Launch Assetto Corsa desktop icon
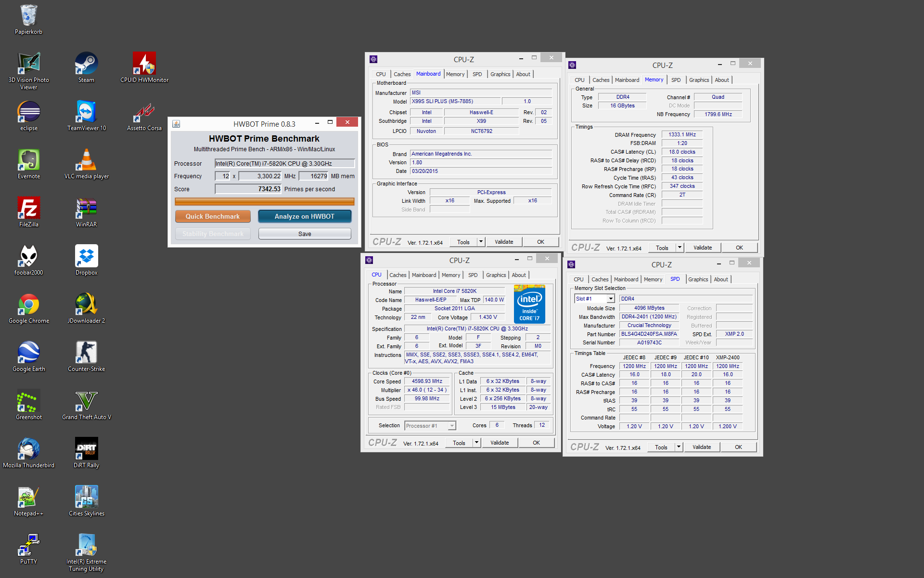This screenshot has height=578, width=924. coord(144,116)
